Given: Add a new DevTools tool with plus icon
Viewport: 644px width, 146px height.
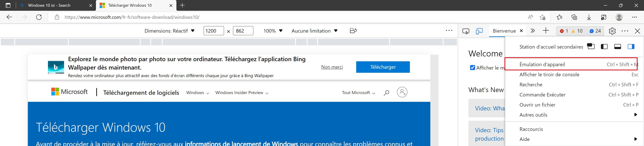Looking at the screenshot, I should pyautogui.click(x=546, y=31).
